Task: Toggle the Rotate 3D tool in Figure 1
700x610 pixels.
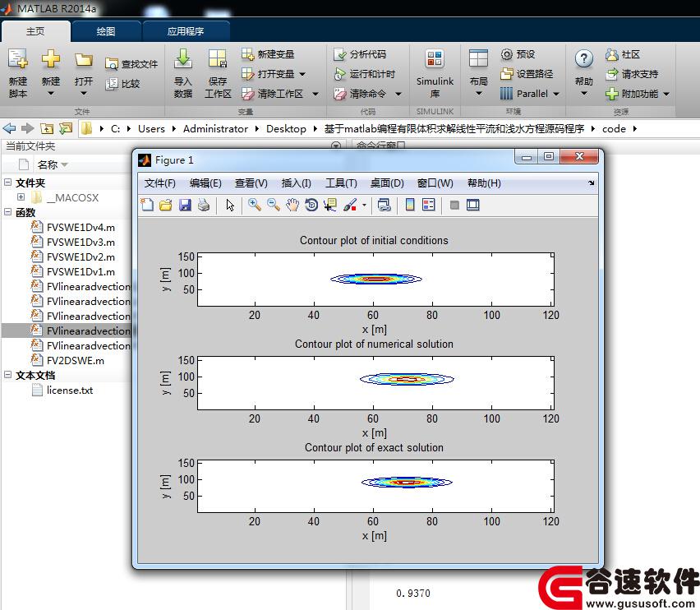Action: click(311, 205)
